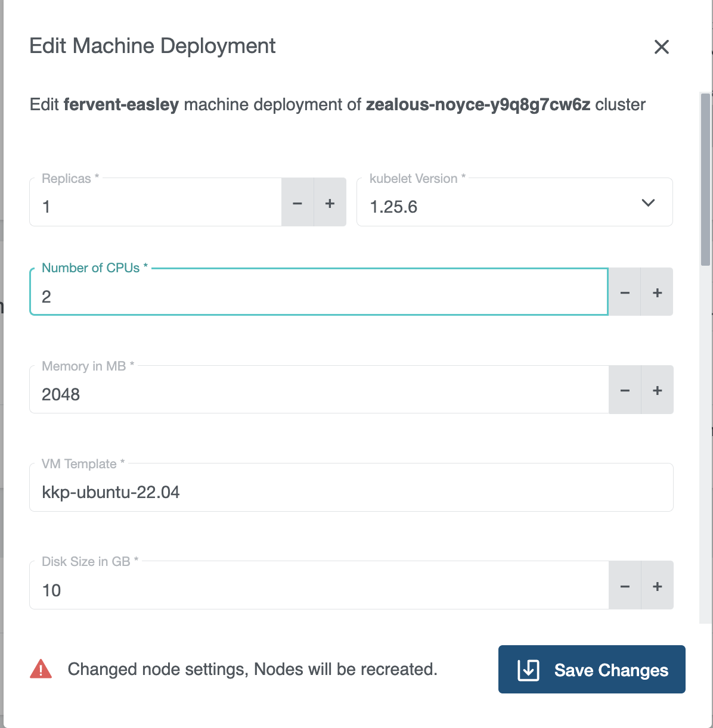
Task: Click the download icon on Save Changes button
Action: (x=528, y=670)
